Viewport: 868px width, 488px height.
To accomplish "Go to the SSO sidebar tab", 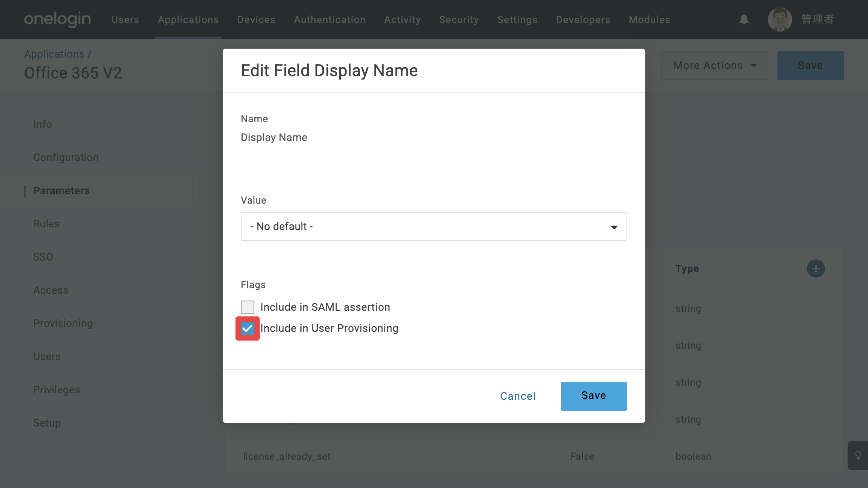I will coord(43,257).
